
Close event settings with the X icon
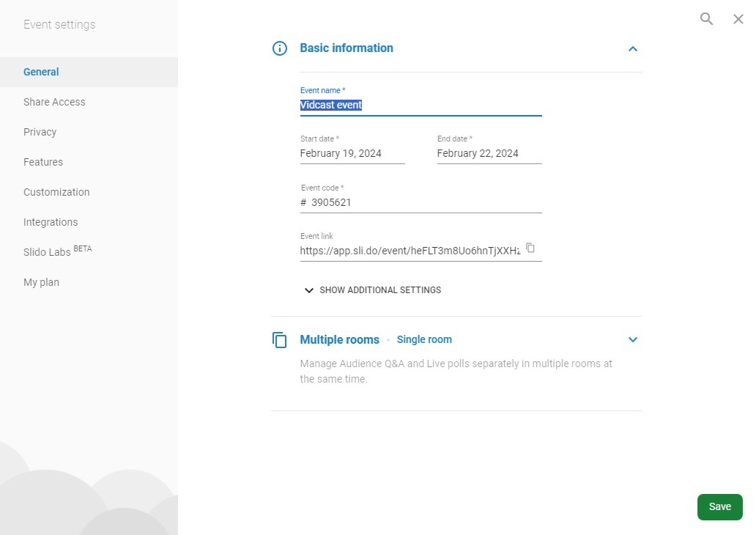pyautogui.click(x=738, y=19)
